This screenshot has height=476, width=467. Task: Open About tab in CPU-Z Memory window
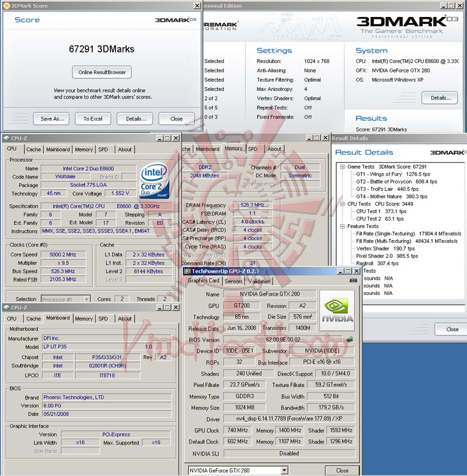click(x=274, y=149)
